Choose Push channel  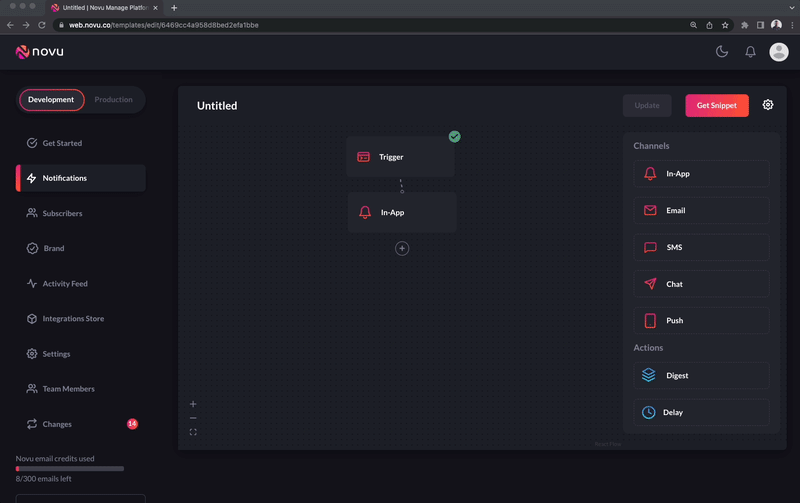click(702, 320)
